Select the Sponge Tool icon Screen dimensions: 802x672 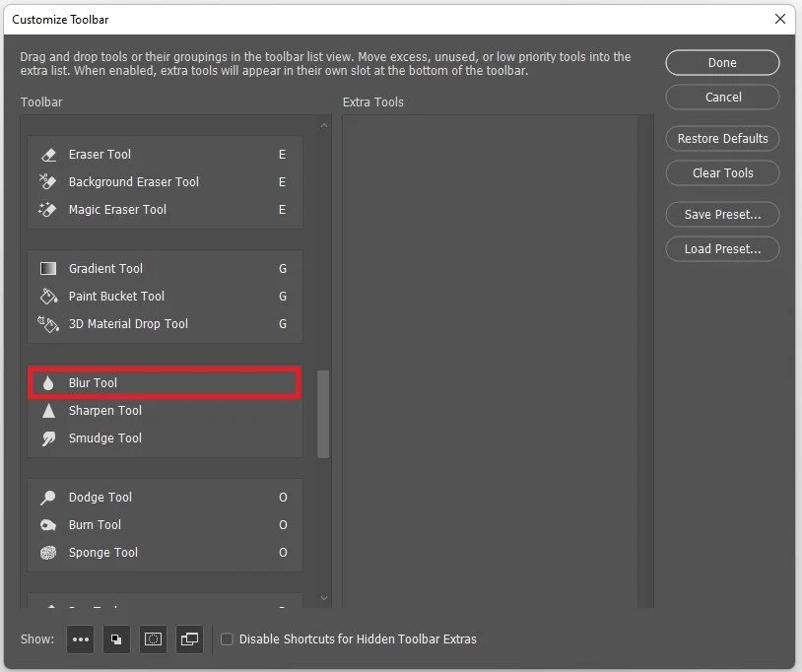click(x=48, y=552)
